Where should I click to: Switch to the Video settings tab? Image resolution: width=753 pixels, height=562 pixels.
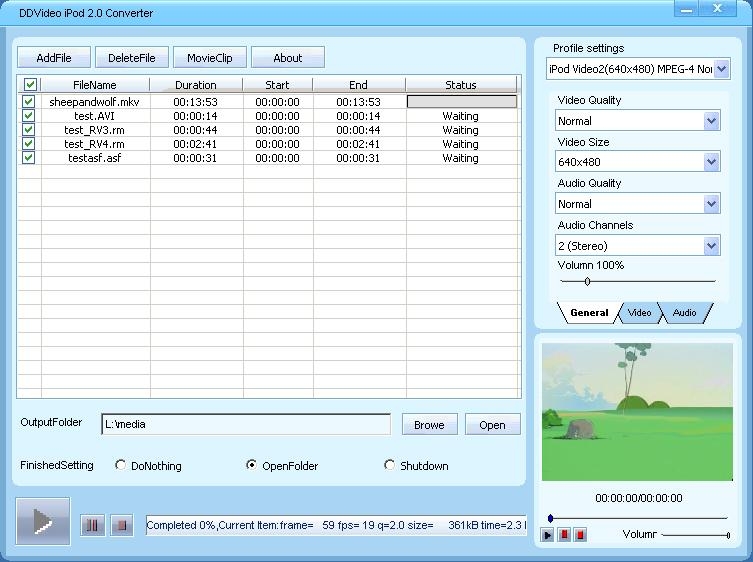coord(639,313)
